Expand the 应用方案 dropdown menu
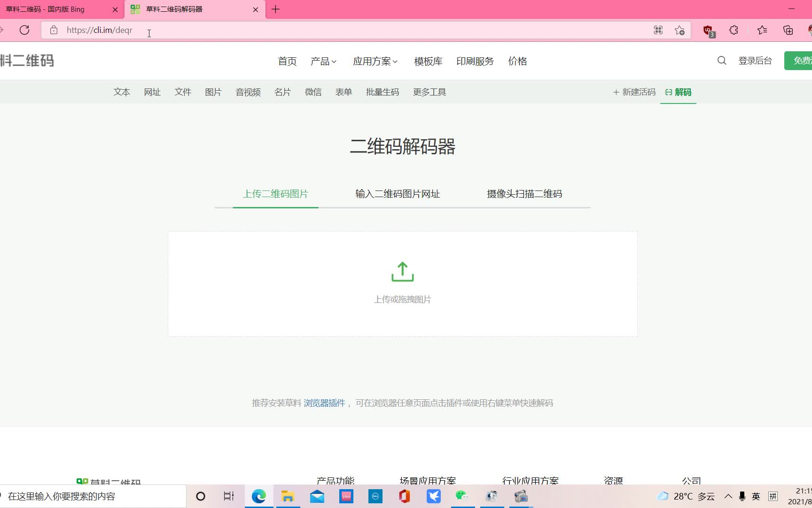Screen dimensions: 812x508 pos(375,61)
